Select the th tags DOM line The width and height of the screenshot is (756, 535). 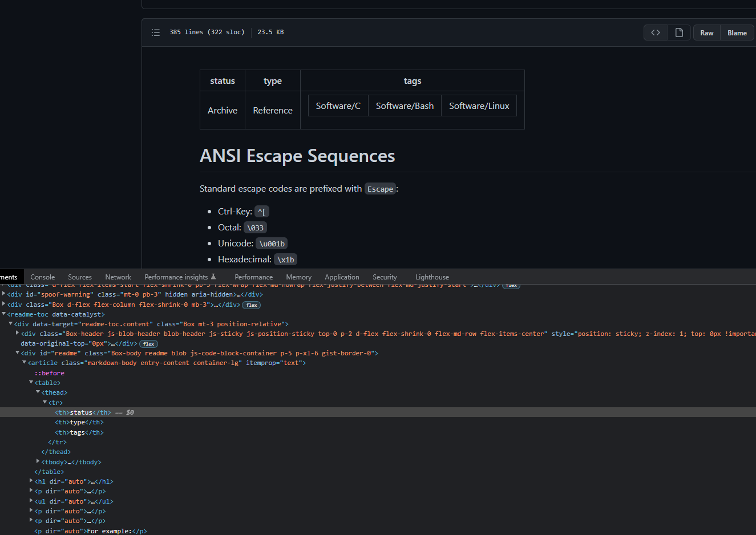[79, 432]
